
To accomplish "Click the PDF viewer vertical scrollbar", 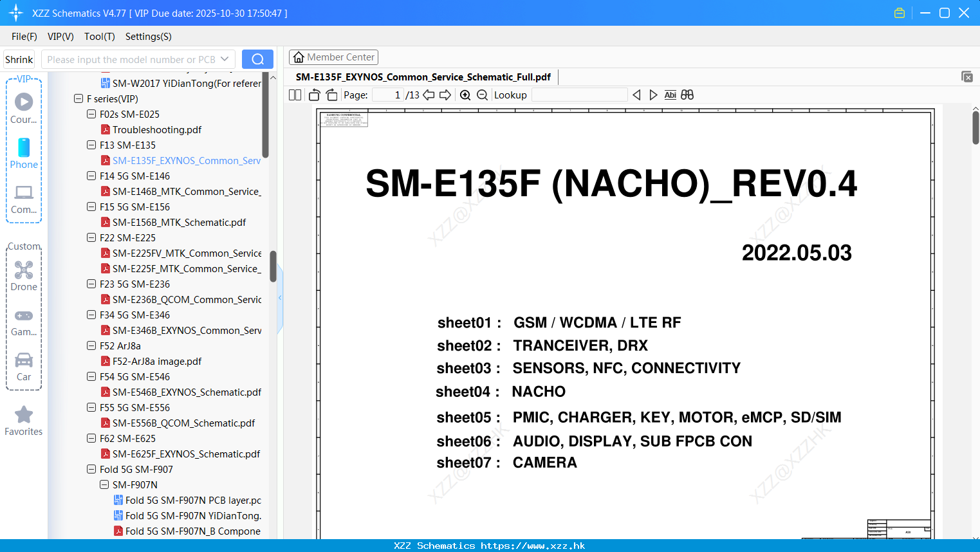I will (x=975, y=127).
